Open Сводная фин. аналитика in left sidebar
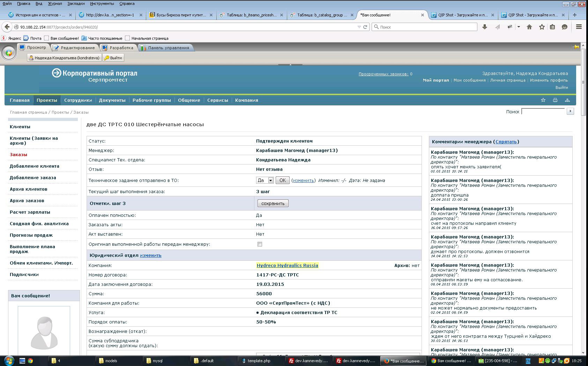This screenshot has width=588, height=366. 39,223
